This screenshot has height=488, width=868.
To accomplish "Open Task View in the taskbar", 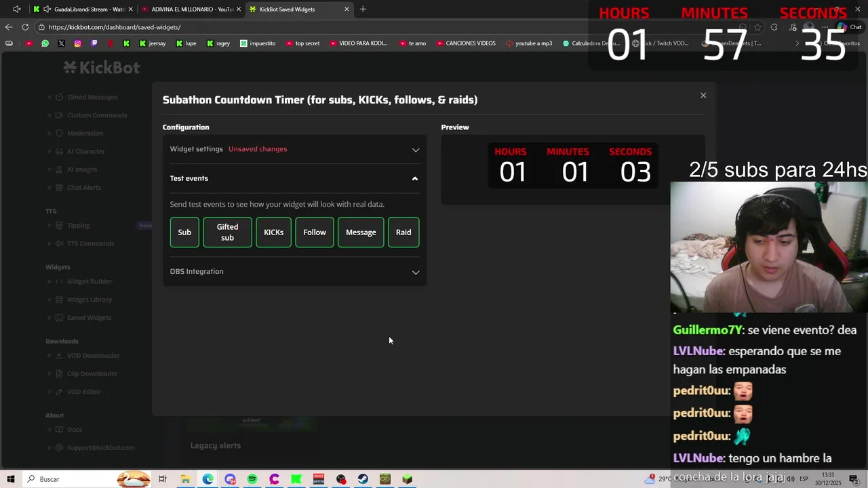I will pyautogui.click(x=163, y=479).
